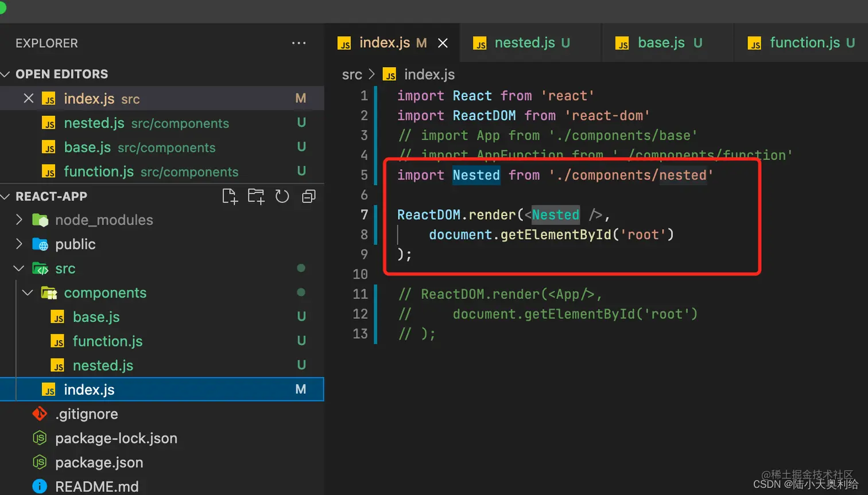Click the EXPLORER panel title
Image resolution: width=868 pixels, height=495 pixels.
coord(46,43)
